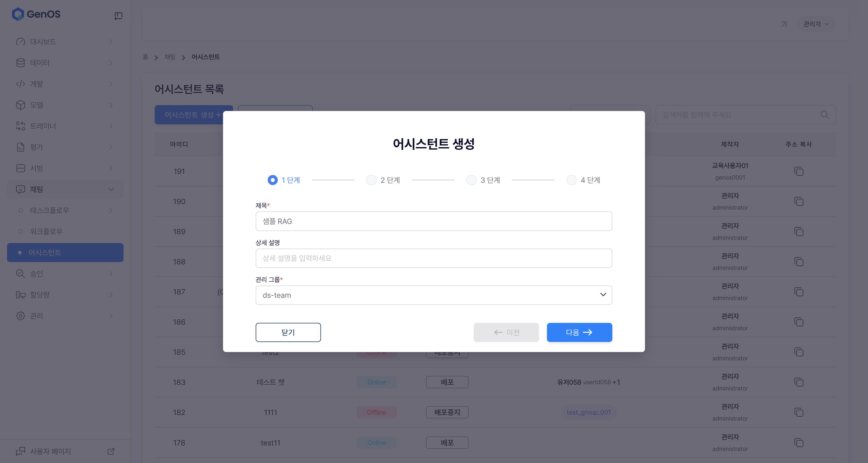Click the 다음 next button
Viewport: 868px width, 463px height.
click(579, 332)
